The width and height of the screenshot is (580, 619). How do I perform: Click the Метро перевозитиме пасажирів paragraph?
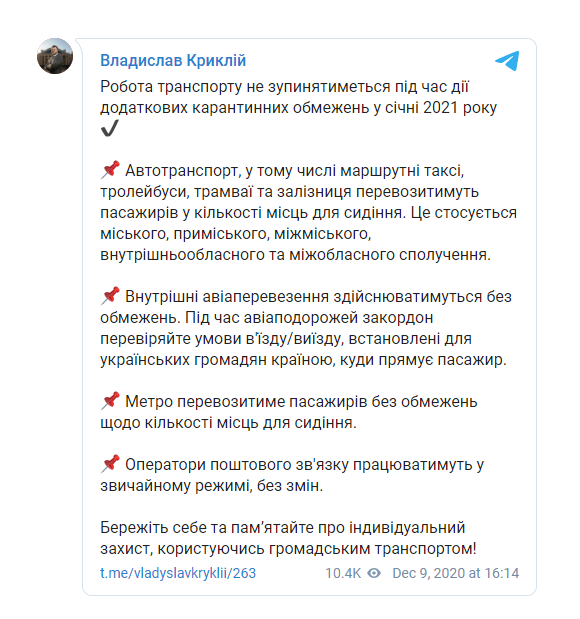coord(289,412)
